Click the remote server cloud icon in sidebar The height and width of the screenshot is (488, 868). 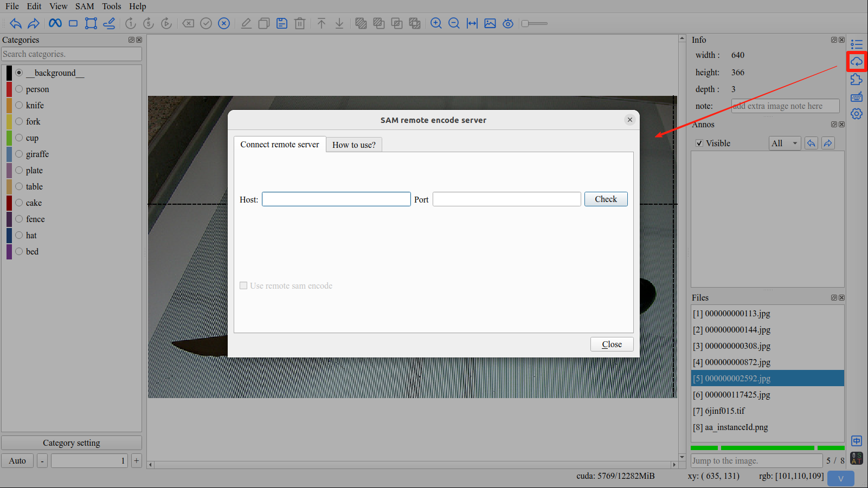(857, 62)
